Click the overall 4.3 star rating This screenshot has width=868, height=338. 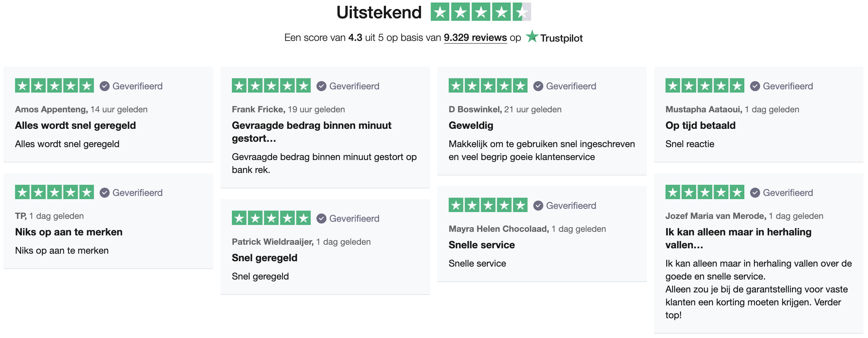coord(481,12)
